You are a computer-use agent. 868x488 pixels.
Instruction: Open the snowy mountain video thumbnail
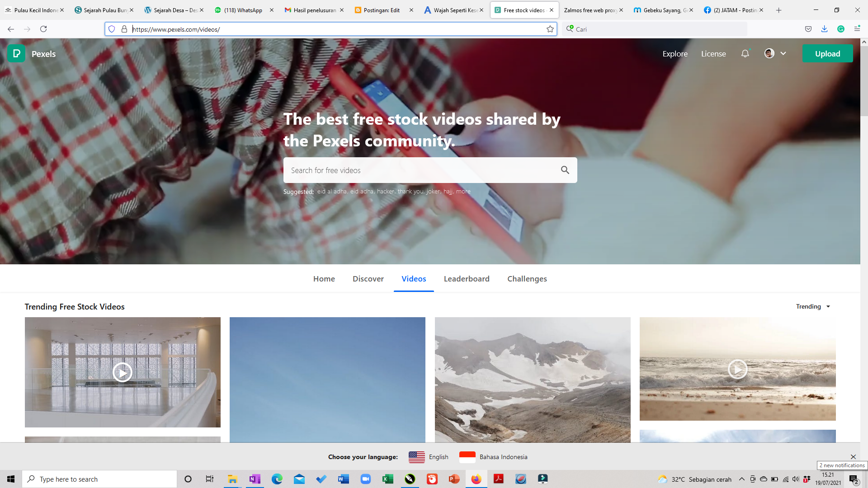click(533, 380)
